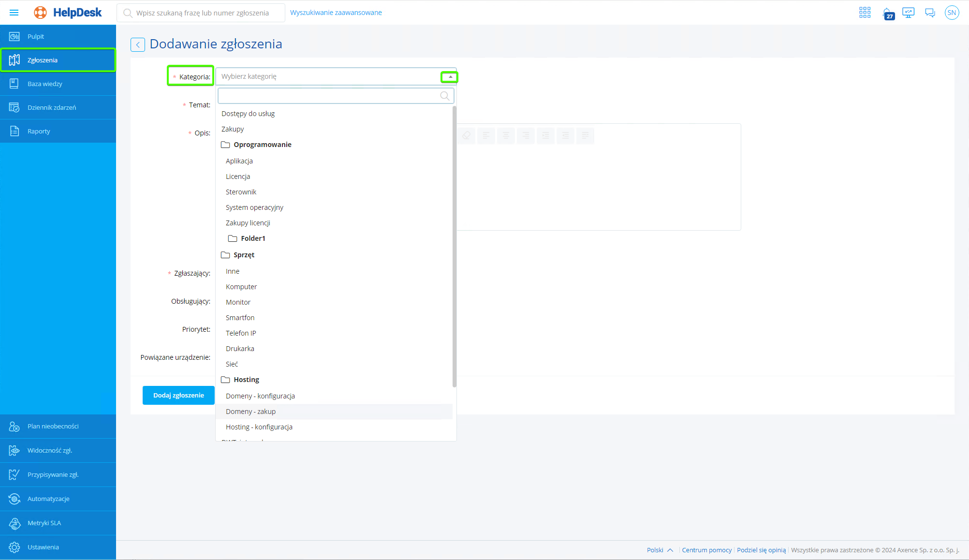The height and width of the screenshot is (560, 969).
Task: Open Ustawienia gear in sidebar
Action: [15, 547]
